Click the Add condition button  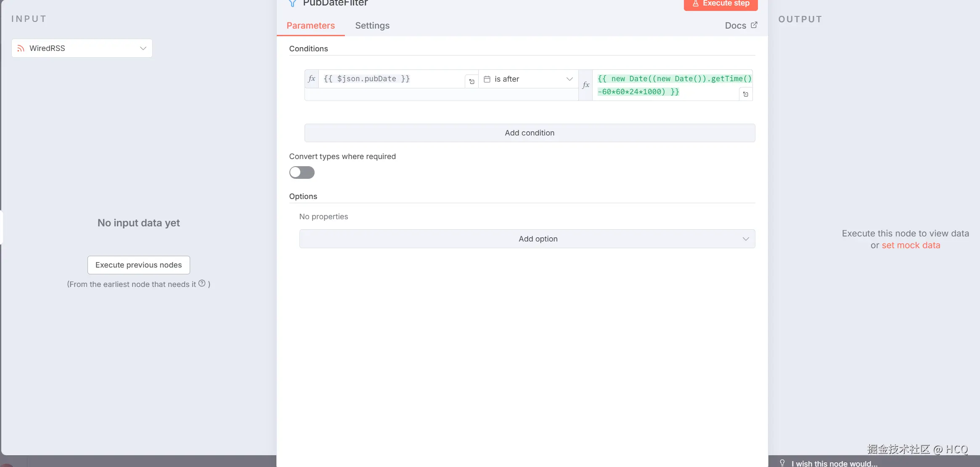coord(530,133)
